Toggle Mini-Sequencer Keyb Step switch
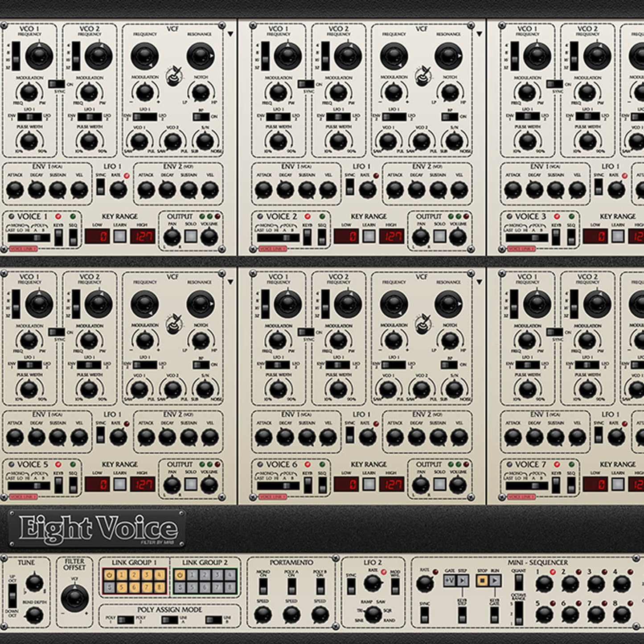This screenshot has width=644, height=644. tap(462, 615)
